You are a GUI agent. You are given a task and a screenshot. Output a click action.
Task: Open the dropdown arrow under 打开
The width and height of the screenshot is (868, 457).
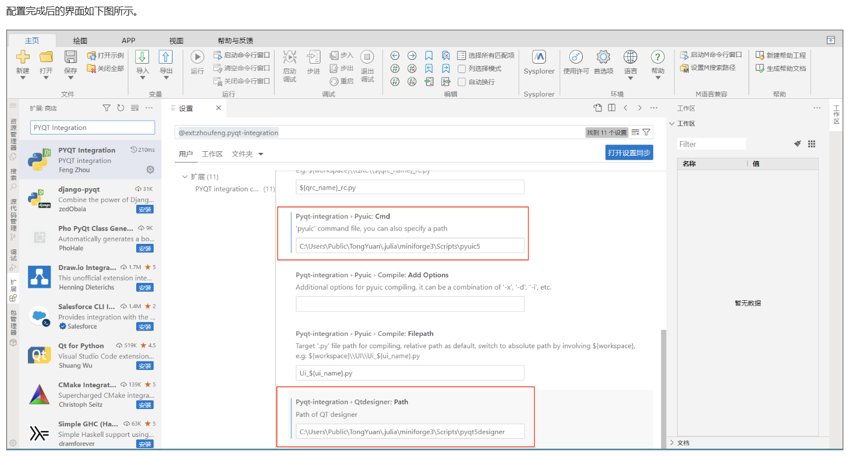click(46, 78)
